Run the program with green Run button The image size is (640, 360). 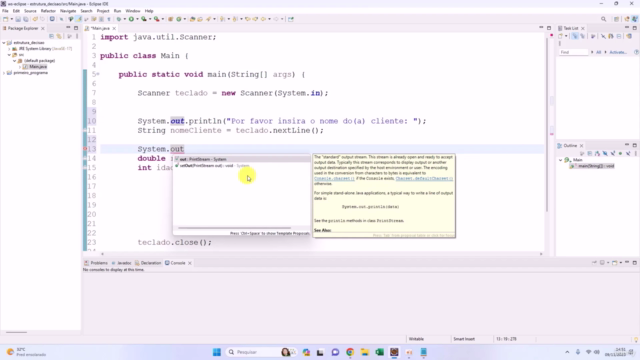pyautogui.click(x=131, y=19)
